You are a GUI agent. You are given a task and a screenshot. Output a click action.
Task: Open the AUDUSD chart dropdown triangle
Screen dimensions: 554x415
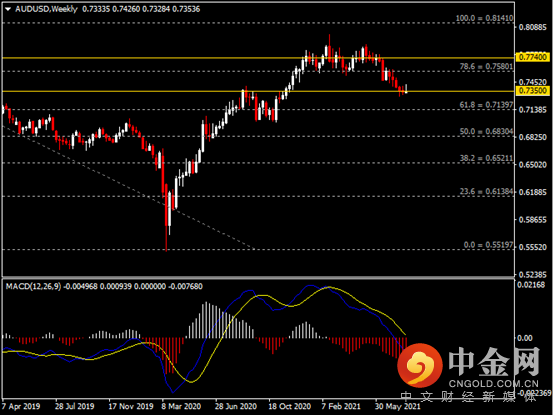click(x=8, y=9)
